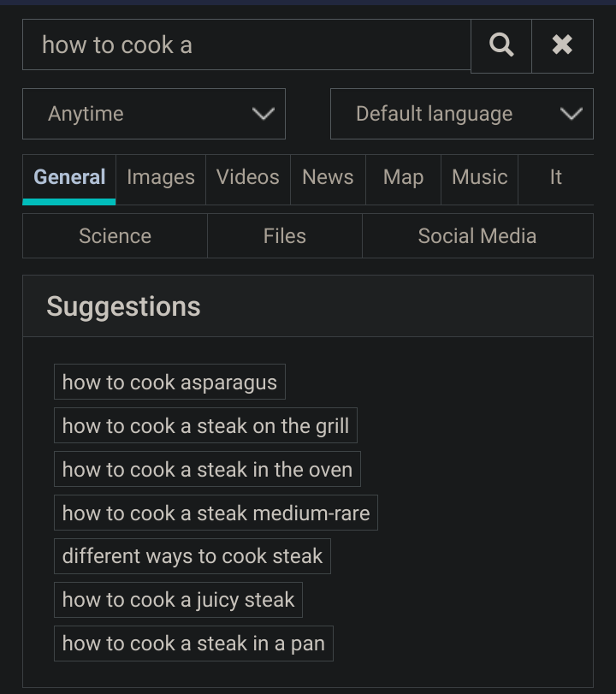Open the Default language dropdown
The image size is (616, 694).
click(x=461, y=113)
